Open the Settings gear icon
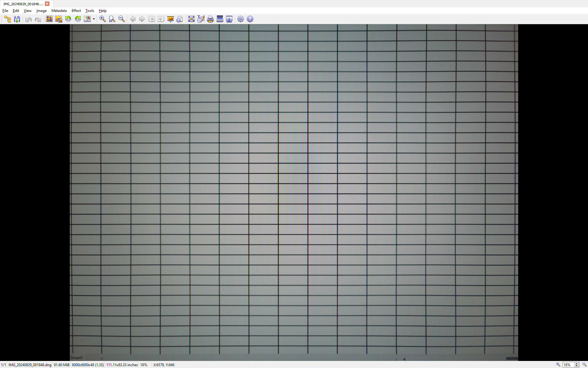This screenshot has width=588, height=368. click(241, 19)
